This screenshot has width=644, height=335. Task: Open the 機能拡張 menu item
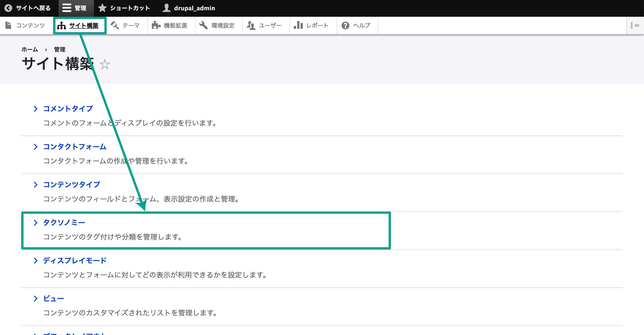[x=171, y=25]
